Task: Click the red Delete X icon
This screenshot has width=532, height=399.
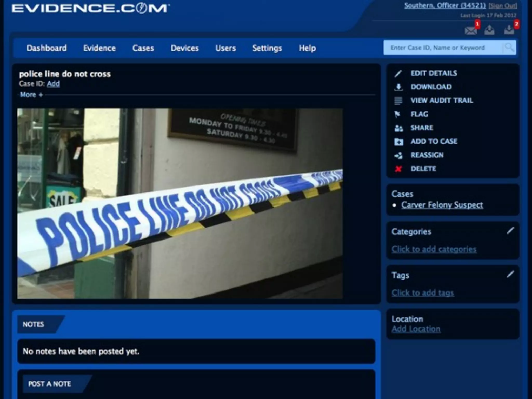Action: tap(398, 169)
